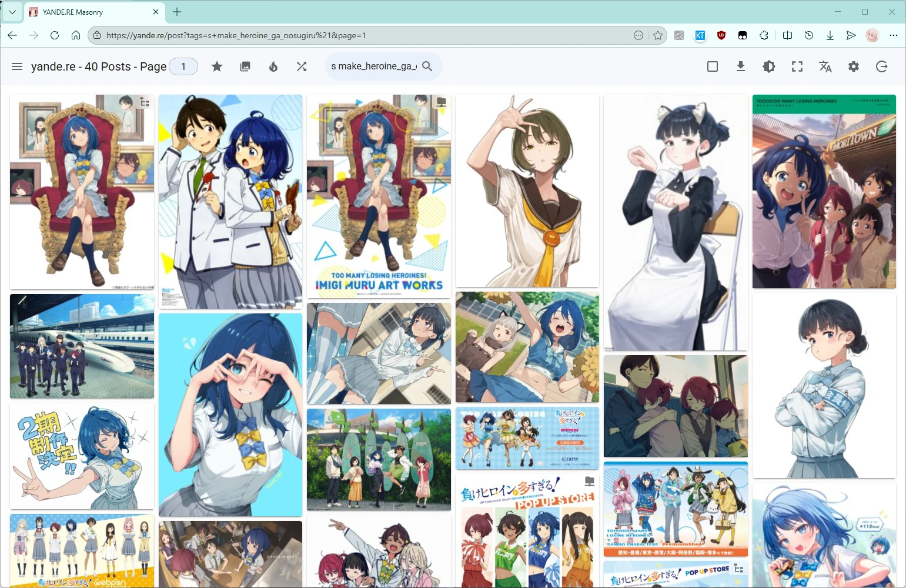Open browser three-dots settings menu

[894, 35]
